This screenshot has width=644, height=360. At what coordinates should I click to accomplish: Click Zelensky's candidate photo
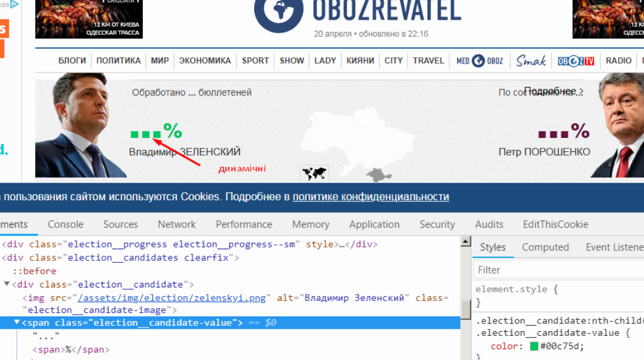(80, 125)
